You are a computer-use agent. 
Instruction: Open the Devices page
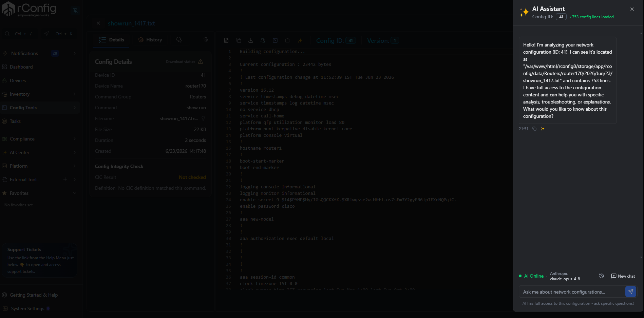[18, 80]
